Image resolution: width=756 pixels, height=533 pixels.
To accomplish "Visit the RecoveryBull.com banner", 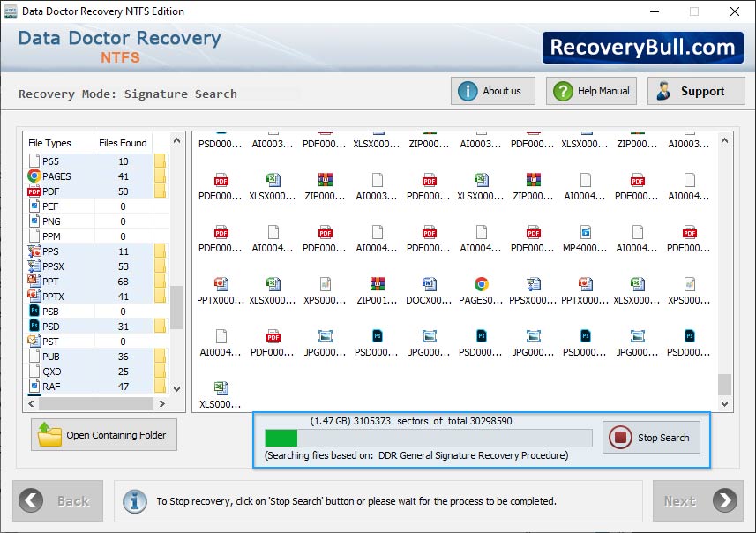I will click(x=643, y=48).
